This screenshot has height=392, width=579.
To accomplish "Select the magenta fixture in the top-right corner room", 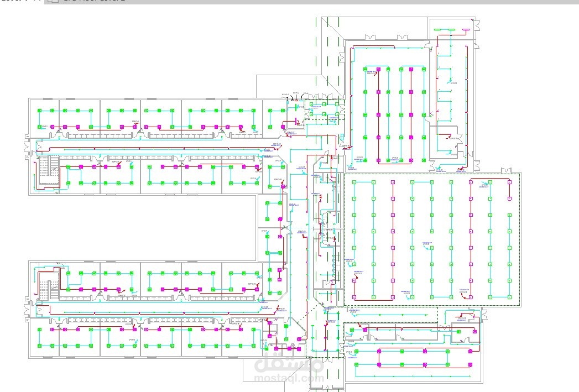I will coord(466,29).
